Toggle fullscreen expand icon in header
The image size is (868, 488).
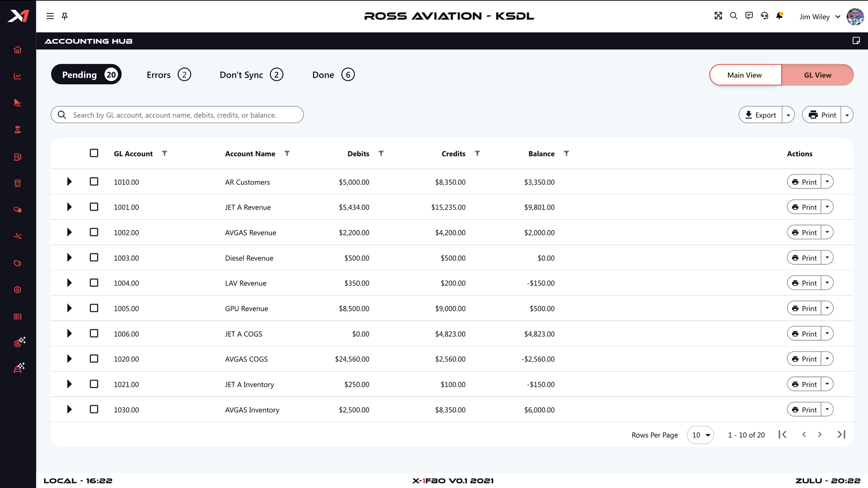point(718,16)
